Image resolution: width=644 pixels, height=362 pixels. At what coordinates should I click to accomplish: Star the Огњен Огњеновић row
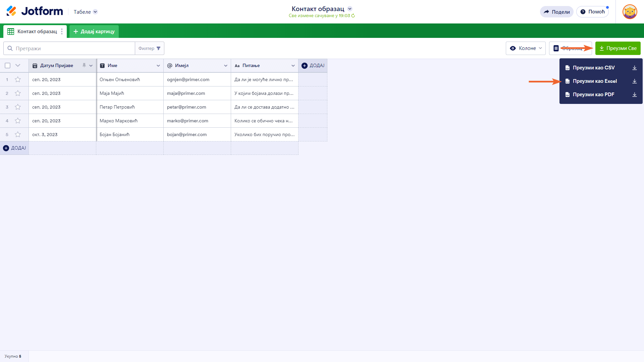point(18,79)
